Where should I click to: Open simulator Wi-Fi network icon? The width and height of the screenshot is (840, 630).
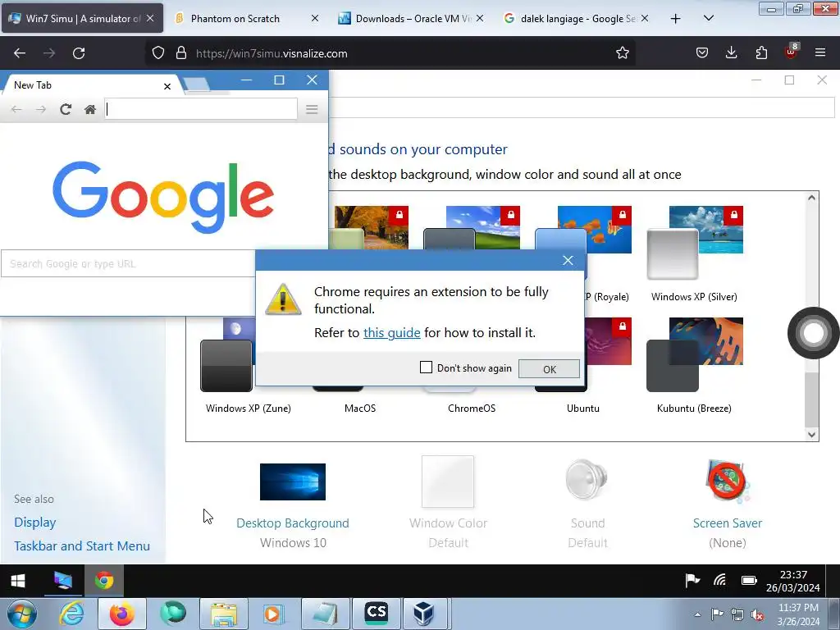tap(720, 580)
